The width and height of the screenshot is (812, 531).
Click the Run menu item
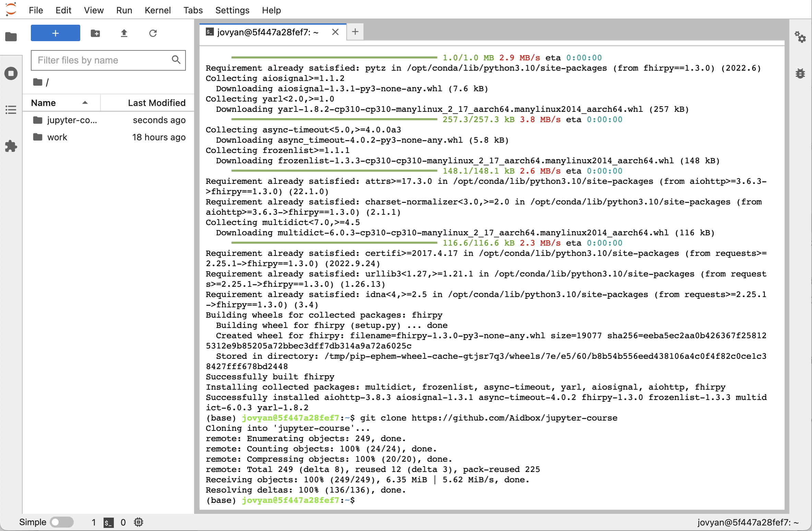(x=124, y=10)
